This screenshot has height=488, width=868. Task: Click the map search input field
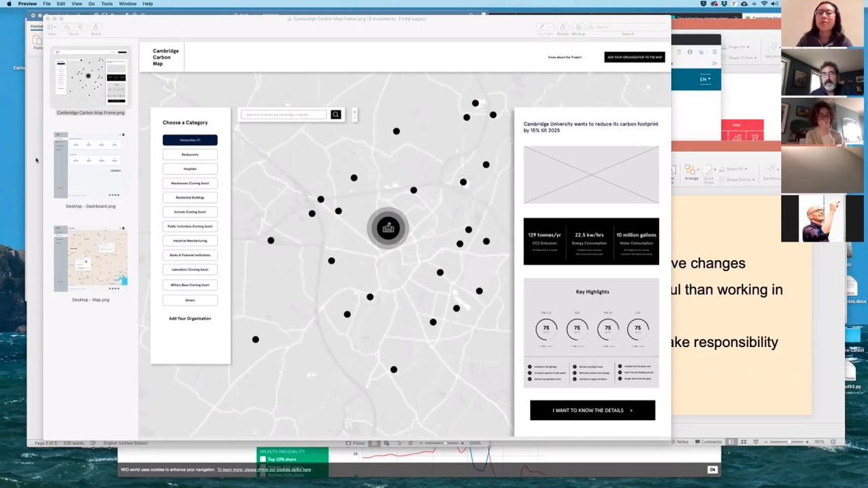coord(284,114)
